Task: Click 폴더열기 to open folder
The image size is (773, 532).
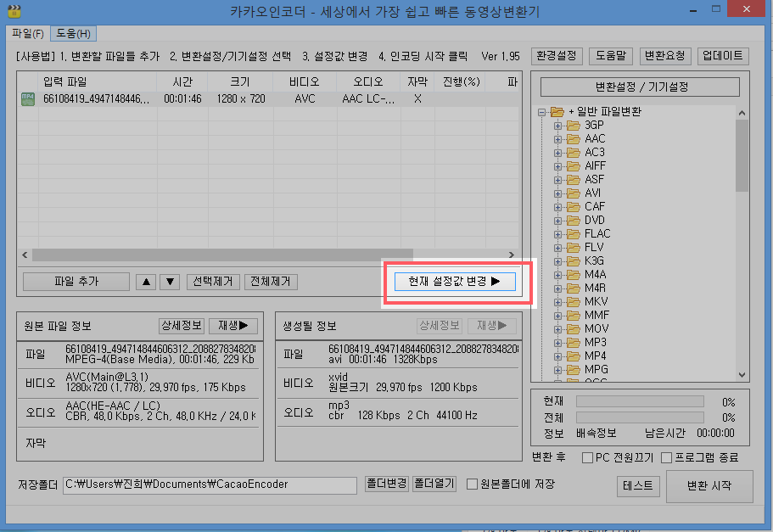Action: pos(434,484)
